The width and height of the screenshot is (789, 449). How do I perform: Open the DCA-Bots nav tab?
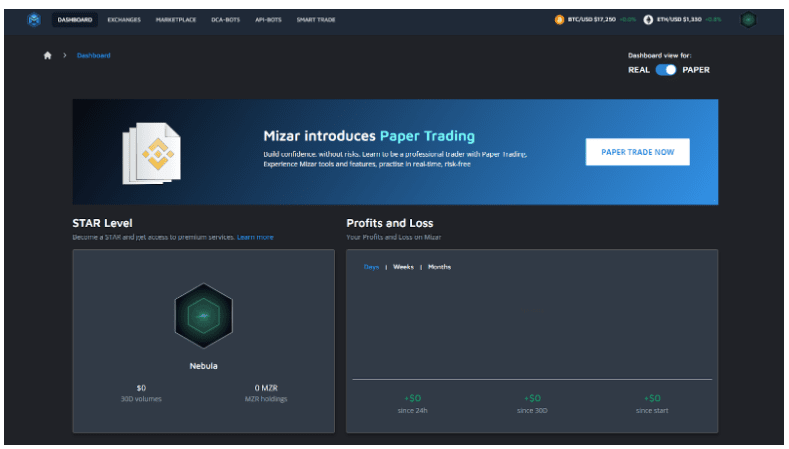click(225, 20)
